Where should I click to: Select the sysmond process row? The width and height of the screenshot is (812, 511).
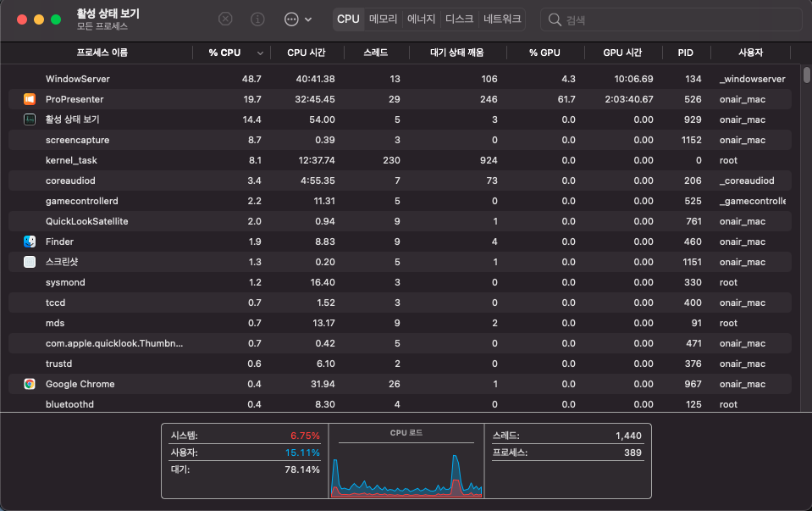click(x=400, y=282)
